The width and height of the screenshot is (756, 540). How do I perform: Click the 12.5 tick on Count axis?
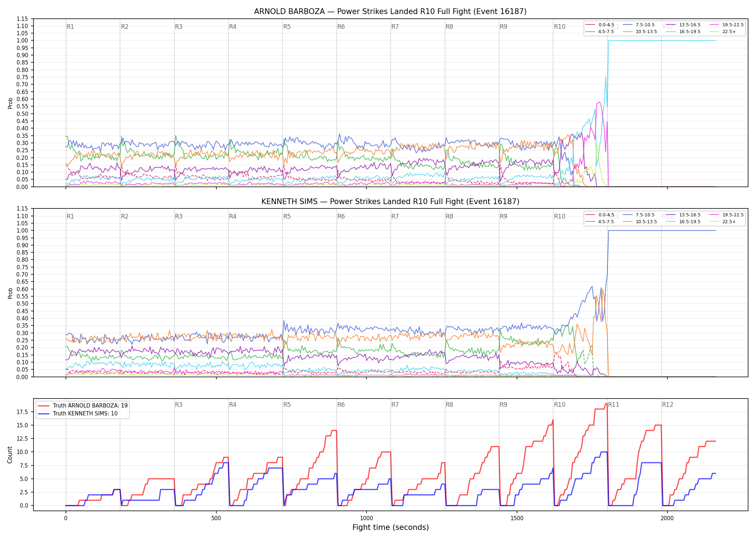tap(22, 438)
